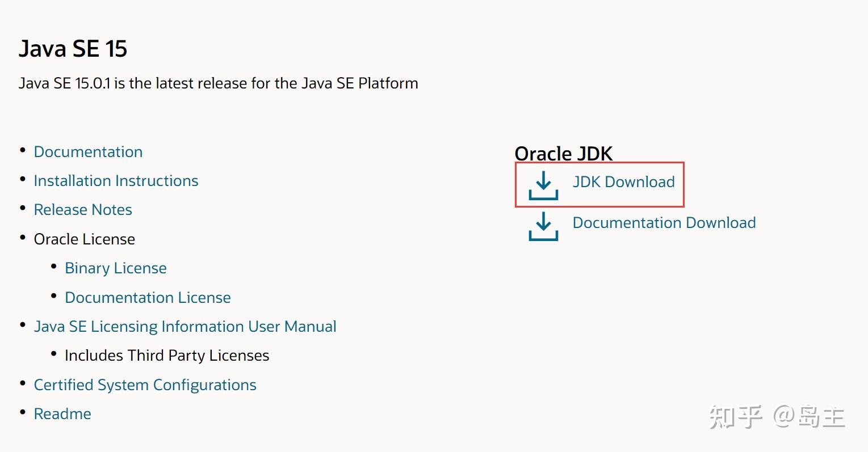This screenshot has height=452, width=868.
Task: Click the Java SE 15.0.1 release description text
Action: 218,83
